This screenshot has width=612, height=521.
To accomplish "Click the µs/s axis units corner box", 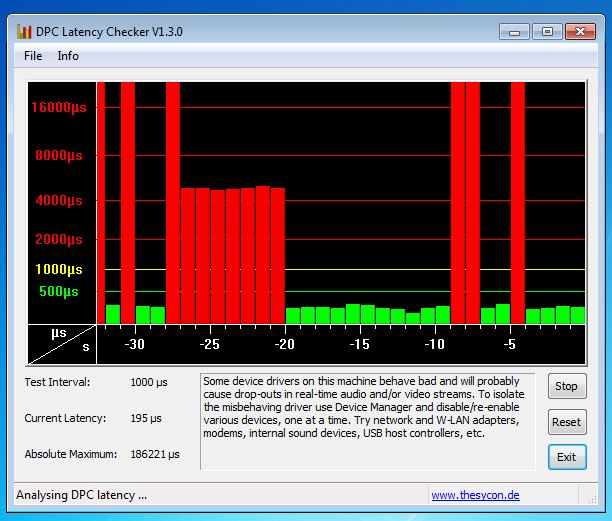I will tap(62, 344).
